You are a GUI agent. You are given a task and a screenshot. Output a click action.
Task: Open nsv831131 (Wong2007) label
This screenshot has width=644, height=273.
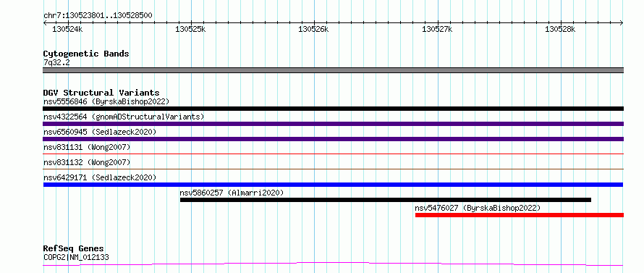[x=87, y=147]
